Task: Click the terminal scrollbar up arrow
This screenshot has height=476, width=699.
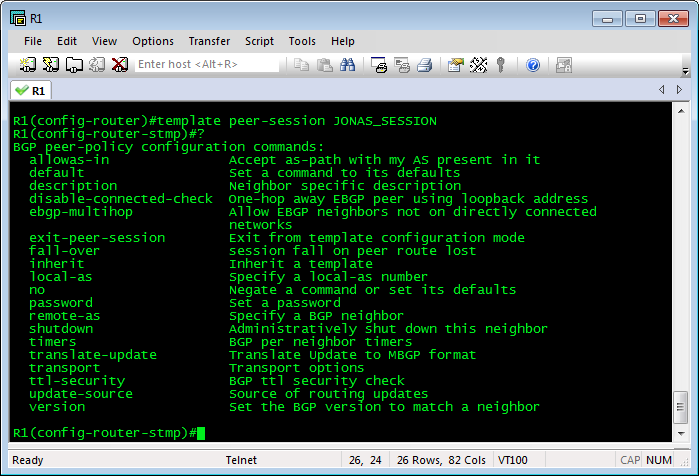Action: point(681,111)
